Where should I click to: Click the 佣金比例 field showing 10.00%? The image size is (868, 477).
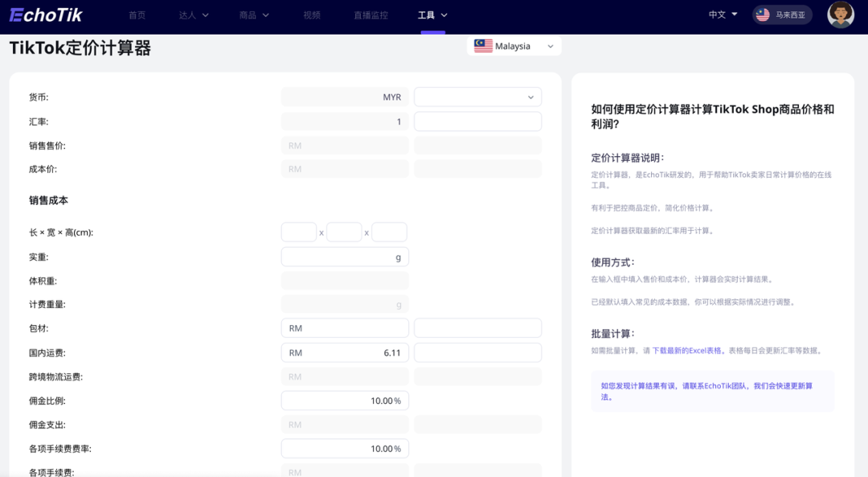pos(345,401)
